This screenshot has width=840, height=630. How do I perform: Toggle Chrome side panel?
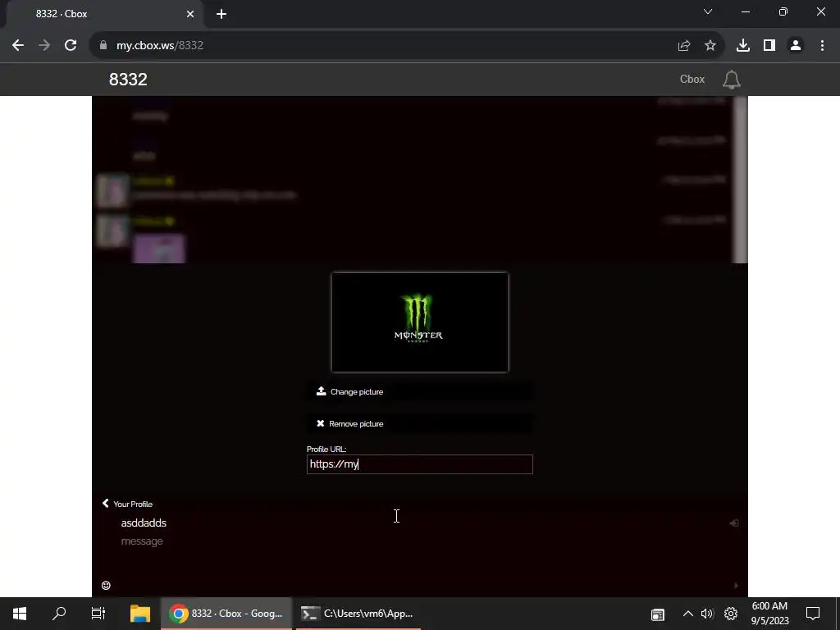point(769,46)
